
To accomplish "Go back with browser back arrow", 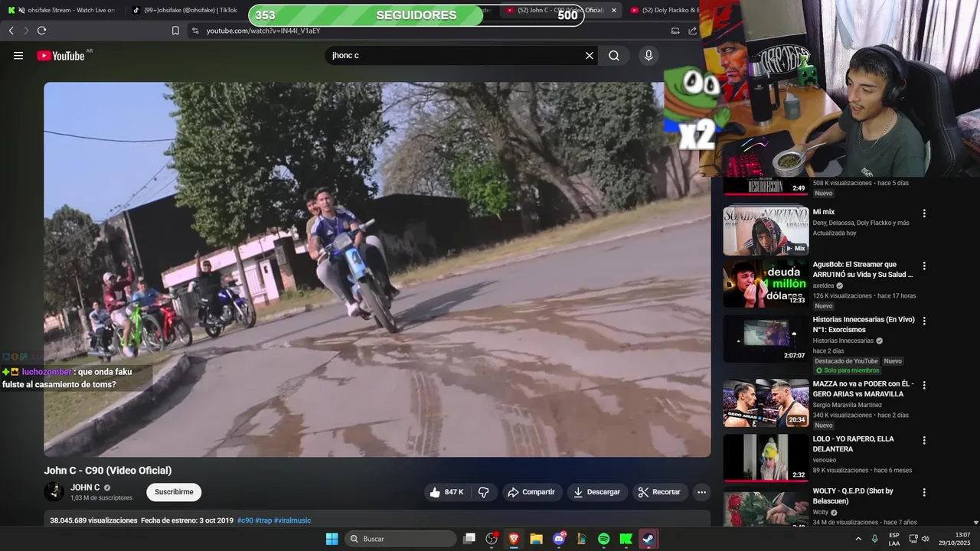I will click(11, 31).
